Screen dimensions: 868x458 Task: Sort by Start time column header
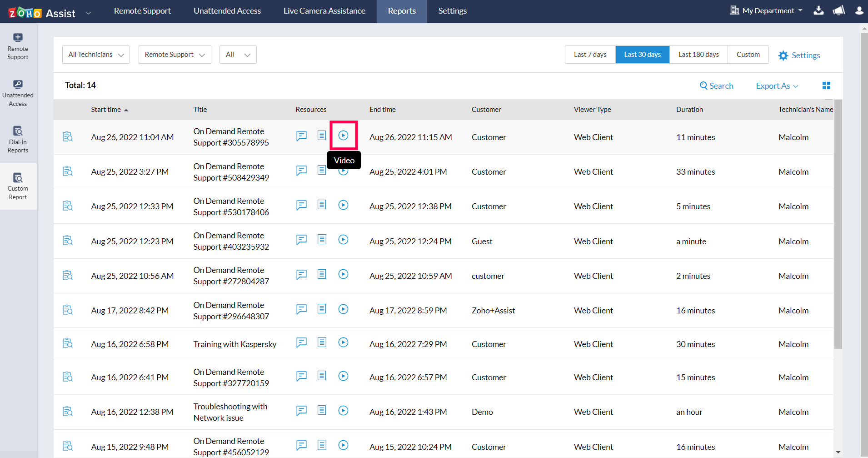[106, 110]
